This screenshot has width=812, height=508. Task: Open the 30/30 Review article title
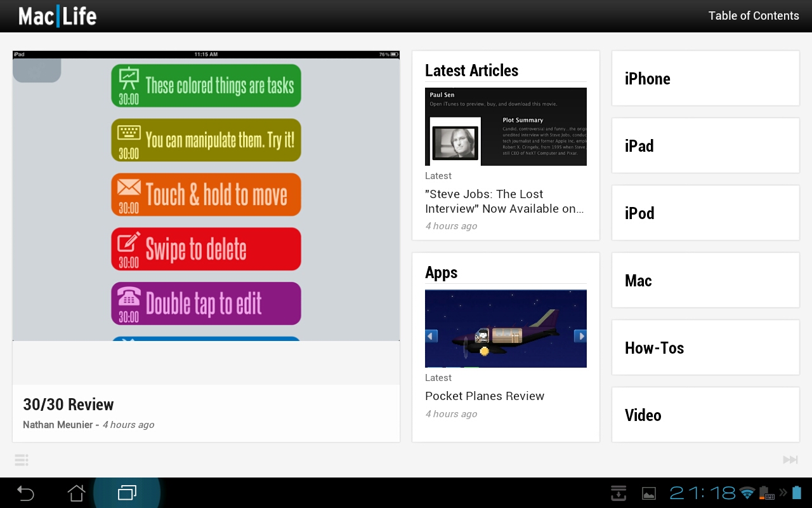[x=69, y=404]
